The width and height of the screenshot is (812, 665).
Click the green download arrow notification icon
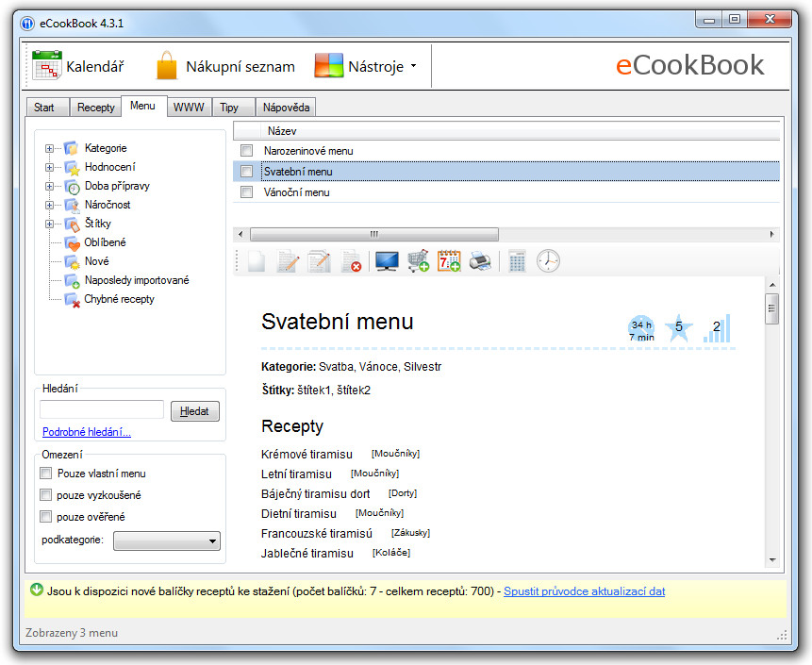pyautogui.click(x=36, y=590)
